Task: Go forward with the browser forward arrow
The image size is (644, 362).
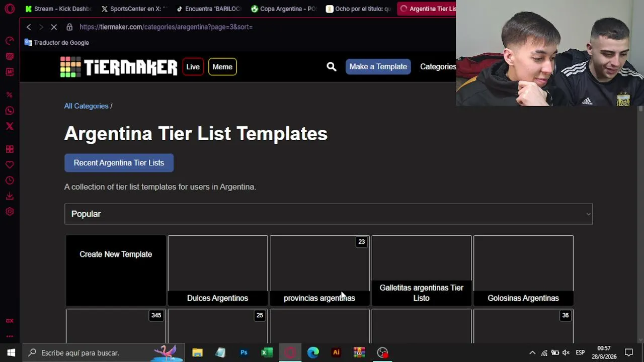Action: tap(41, 27)
